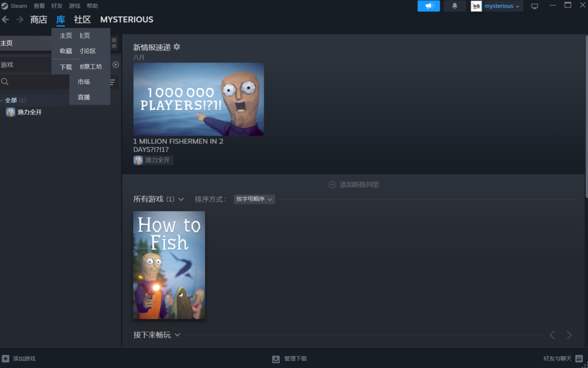
Task: Open the 新情报速递 settings gear
Action: [x=176, y=46]
